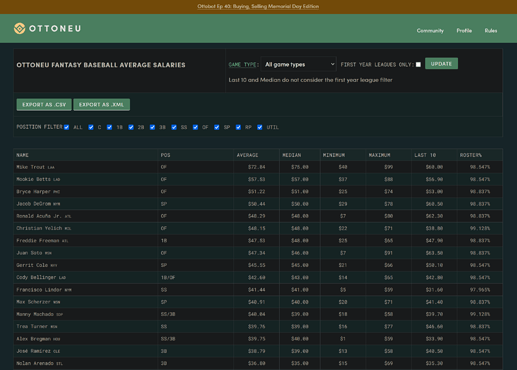Select Max Scherzer's $41.40 Last 10 cell
The image size is (517, 370).
click(434, 302)
